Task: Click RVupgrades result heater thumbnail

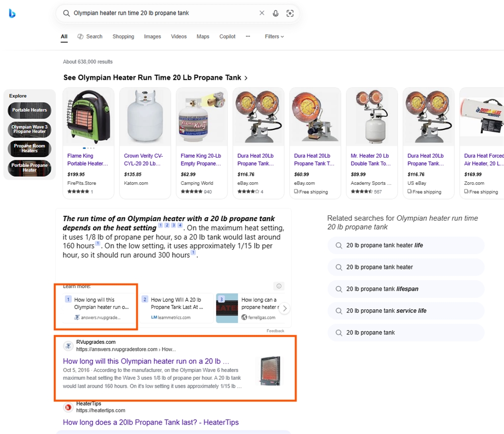Action: 270,371
